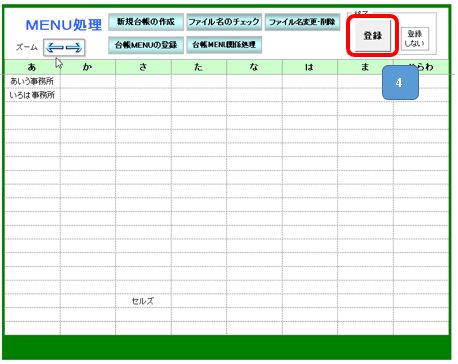The image size is (458, 364).
Task: Click the ファイル名のチェック button
Action: [224, 22]
